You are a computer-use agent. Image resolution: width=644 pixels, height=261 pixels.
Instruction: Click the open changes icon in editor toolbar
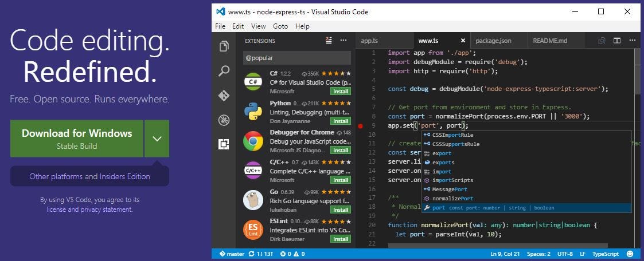pyautogui.click(x=602, y=41)
